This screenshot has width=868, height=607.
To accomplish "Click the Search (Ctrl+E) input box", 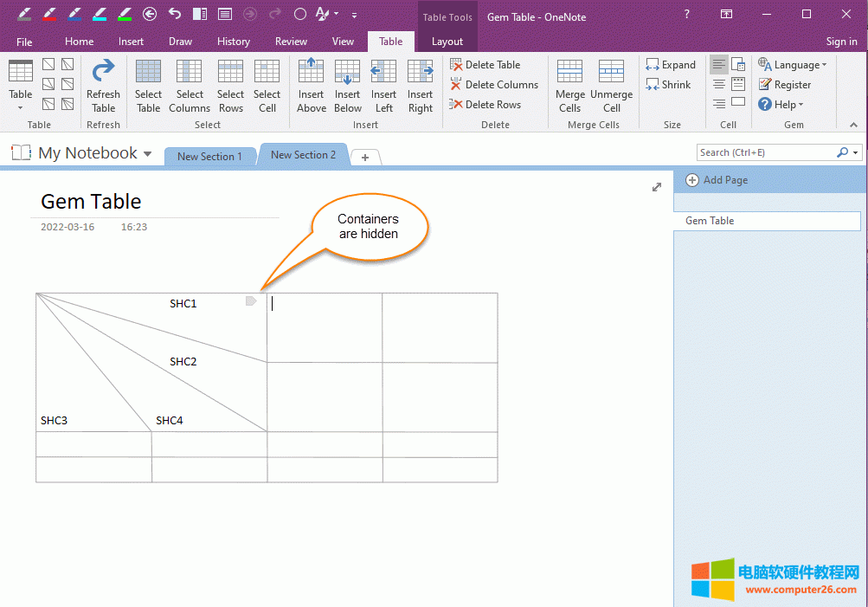I will (766, 152).
